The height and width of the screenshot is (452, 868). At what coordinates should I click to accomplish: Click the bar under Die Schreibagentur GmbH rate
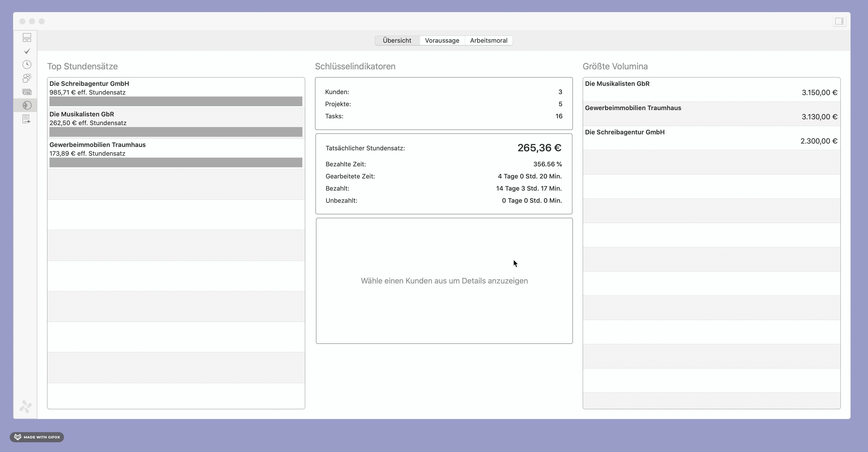tap(176, 101)
